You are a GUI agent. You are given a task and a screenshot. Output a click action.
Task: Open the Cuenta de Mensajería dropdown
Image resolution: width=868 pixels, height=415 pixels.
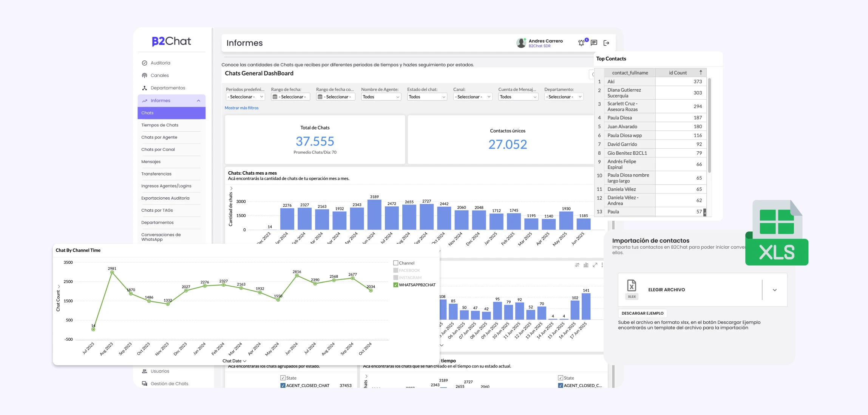click(x=518, y=97)
